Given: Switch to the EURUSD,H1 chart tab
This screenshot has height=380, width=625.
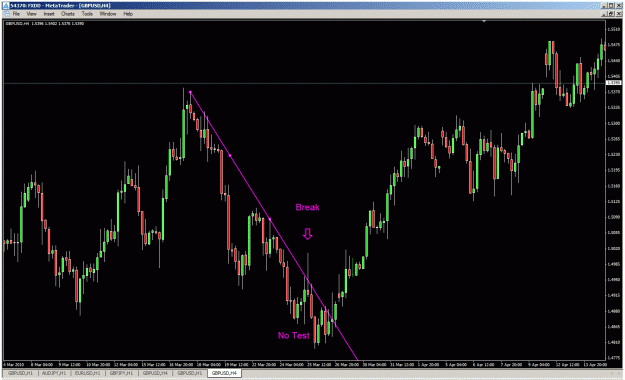Looking at the screenshot, I should pyautogui.click(x=87, y=373).
